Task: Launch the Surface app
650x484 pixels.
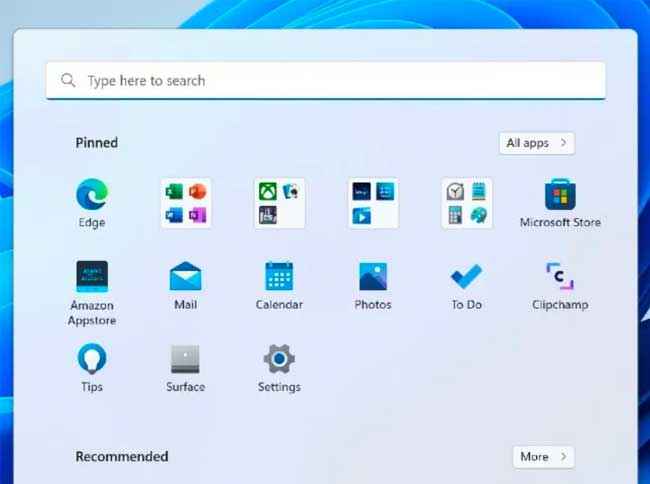Action: pyautogui.click(x=186, y=368)
